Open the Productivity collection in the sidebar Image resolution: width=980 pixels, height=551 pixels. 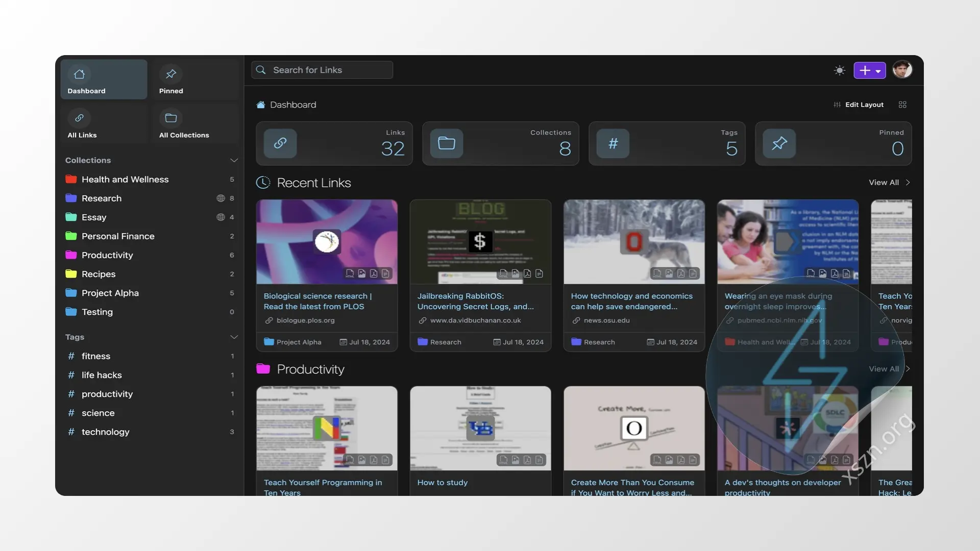[x=150, y=255]
